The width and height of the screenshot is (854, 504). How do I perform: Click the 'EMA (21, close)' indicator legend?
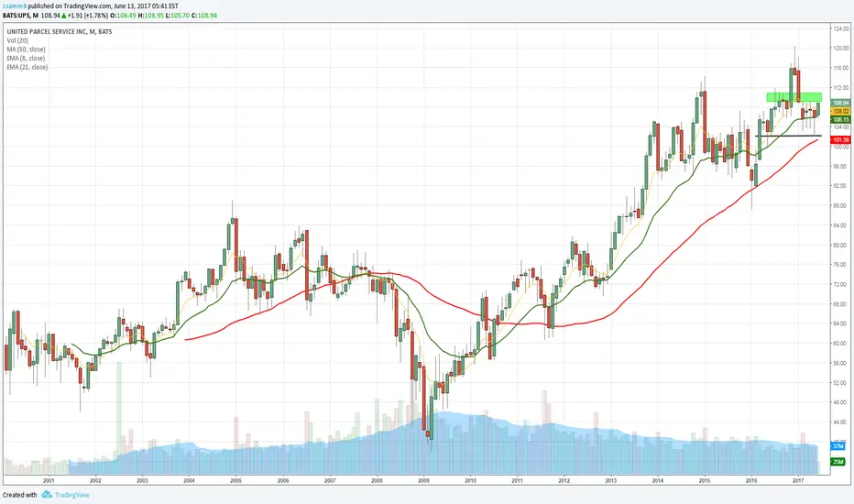(x=27, y=67)
